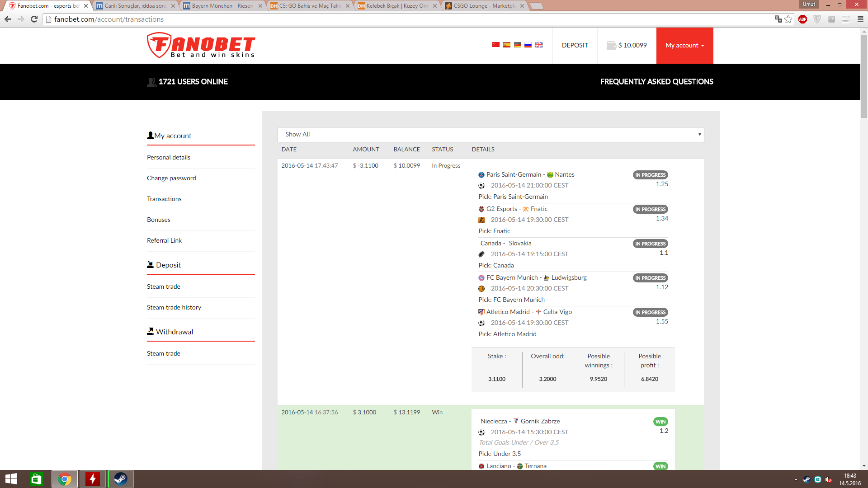Viewport: 868px width, 488px height.
Task: Open the Show All filter dropdown
Action: click(x=491, y=135)
